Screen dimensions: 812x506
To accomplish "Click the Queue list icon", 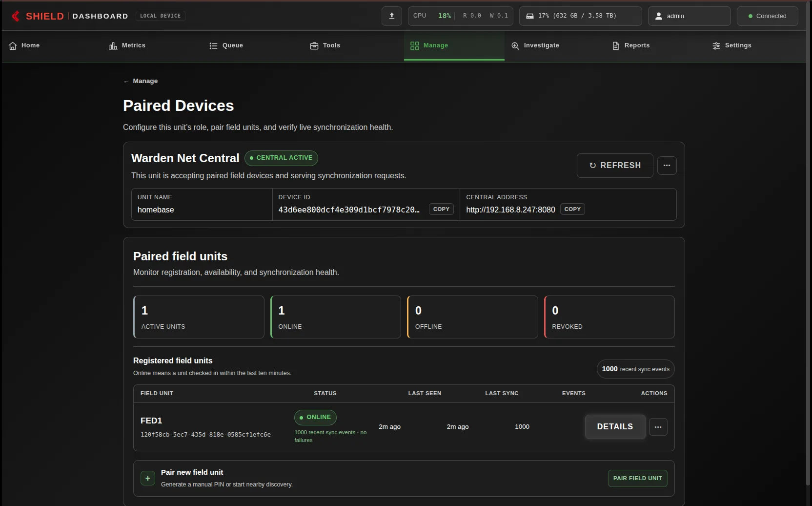I will (213, 45).
